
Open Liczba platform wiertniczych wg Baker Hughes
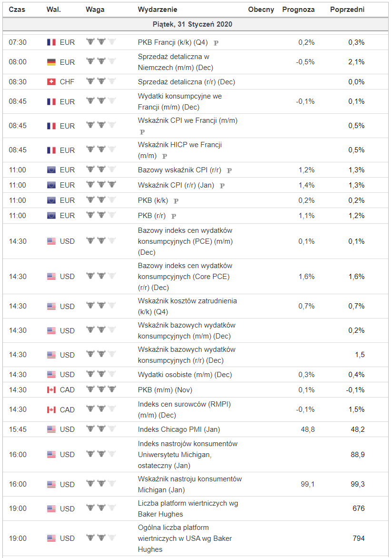coord(188,508)
